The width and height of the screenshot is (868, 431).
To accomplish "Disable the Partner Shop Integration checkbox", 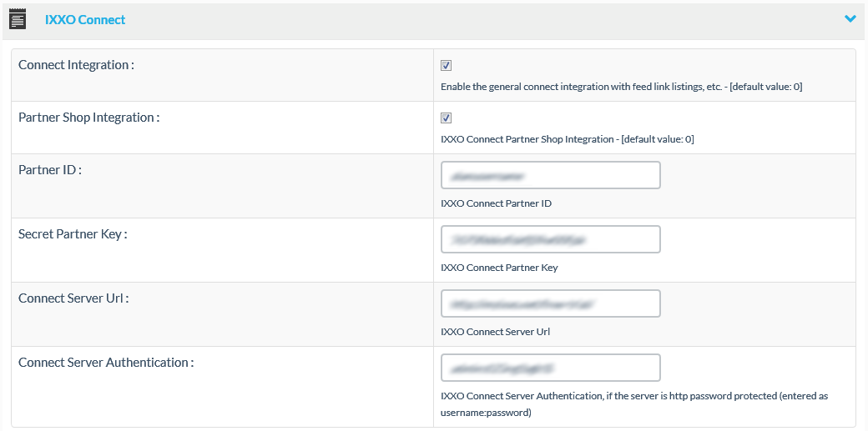I will click(447, 118).
